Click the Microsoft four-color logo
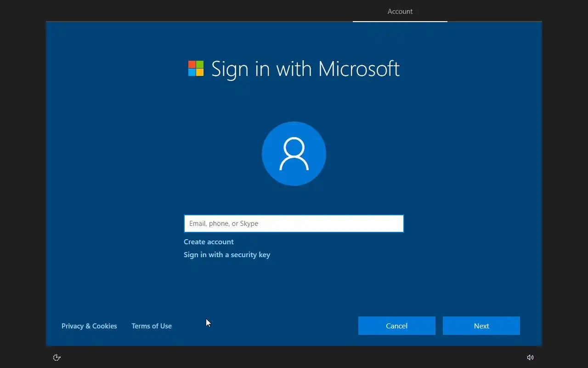 pyautogui.click(x=196, y=69)
